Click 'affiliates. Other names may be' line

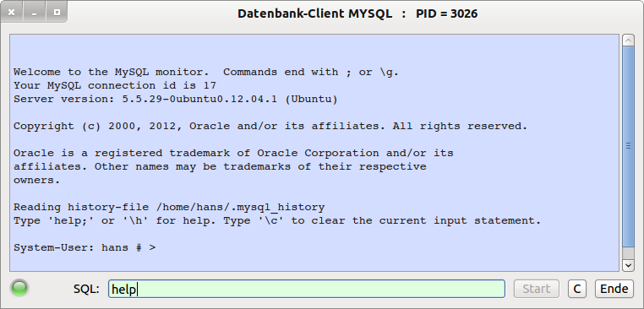click(x=220, y=166)
